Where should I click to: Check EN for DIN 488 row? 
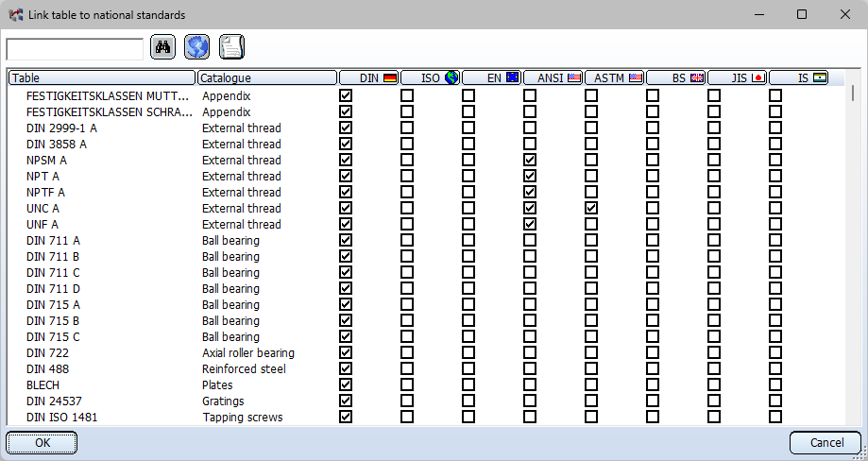pyautogui.click(x=468, y=368)
